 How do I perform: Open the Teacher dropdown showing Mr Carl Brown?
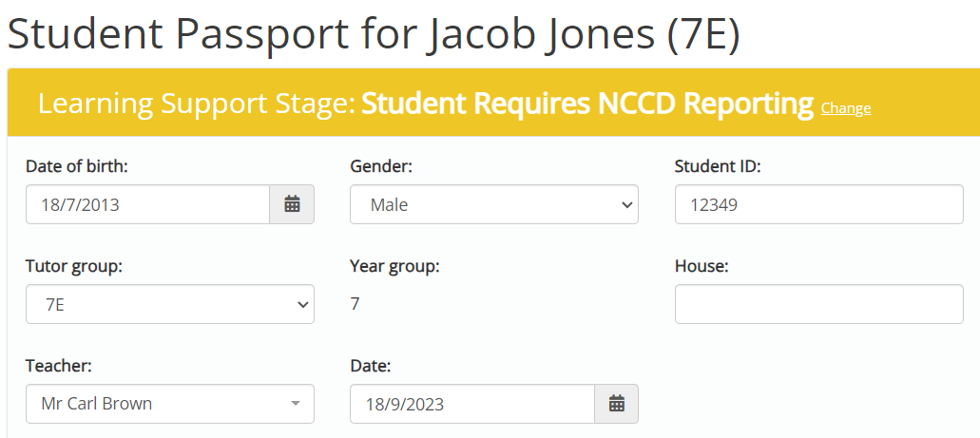[x=170, y=404]
